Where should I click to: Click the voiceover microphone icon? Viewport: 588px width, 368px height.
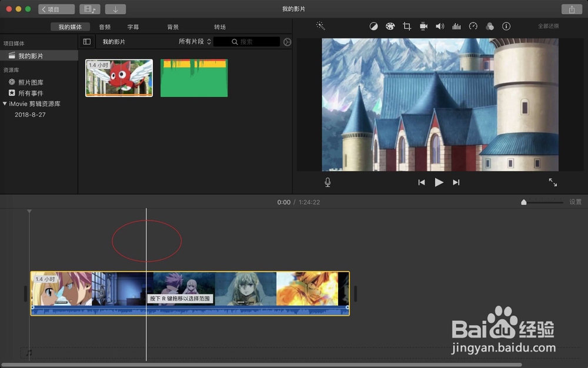pyautogui.click(x=328, y=182)
